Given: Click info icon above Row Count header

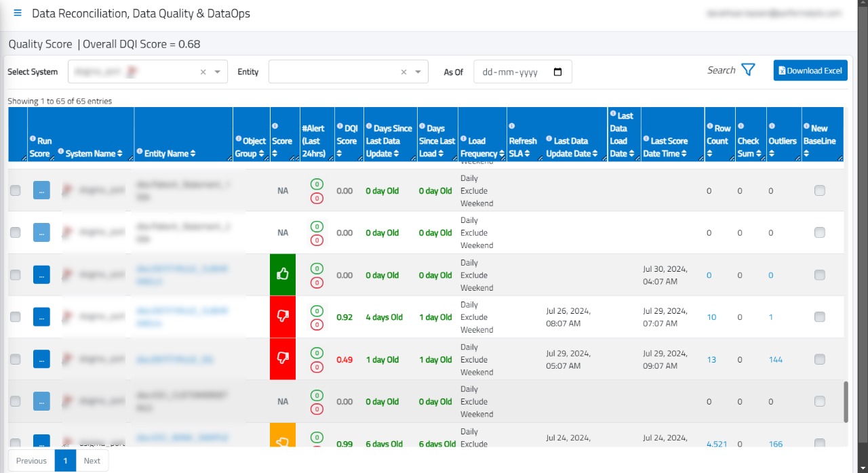Looking at the screenshot, I should click(x=709, y=127).
